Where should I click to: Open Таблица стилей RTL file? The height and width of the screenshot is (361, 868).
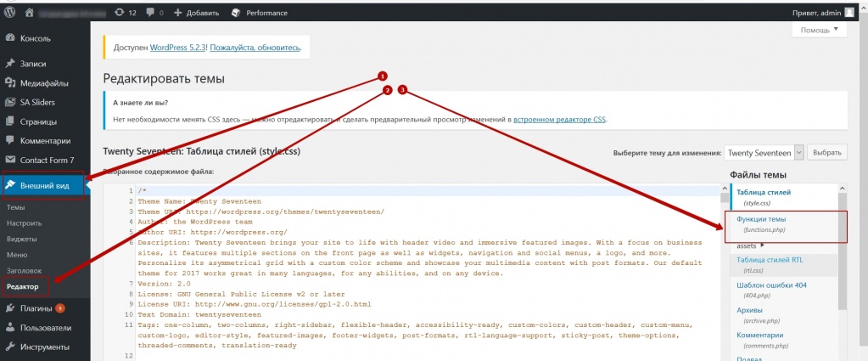[771, 264]
